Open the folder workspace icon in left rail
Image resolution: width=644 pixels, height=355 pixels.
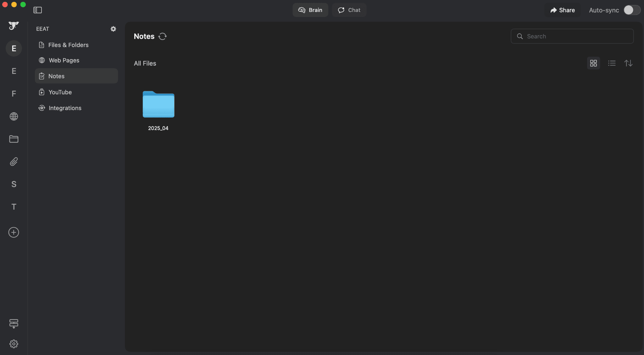[x=13, y=139]
